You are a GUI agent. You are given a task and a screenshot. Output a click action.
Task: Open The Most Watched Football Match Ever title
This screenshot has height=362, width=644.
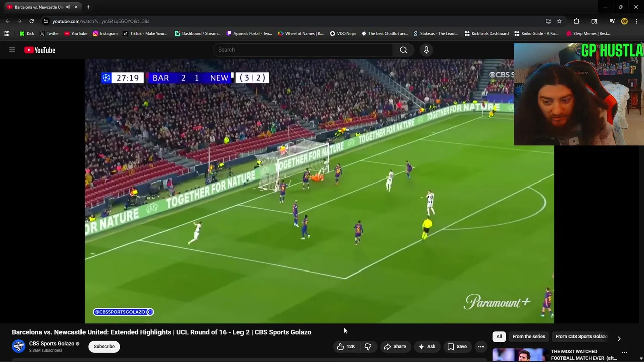(x=584, y=355)
